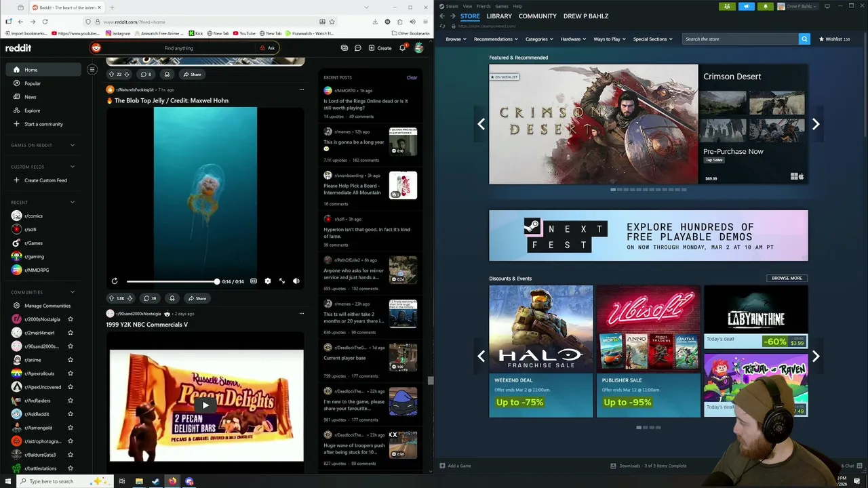Viewport: 868px width, 488px height.
Task: Open Firefox downloads panel
Action: pyautogui.click(x=375, y=22)
